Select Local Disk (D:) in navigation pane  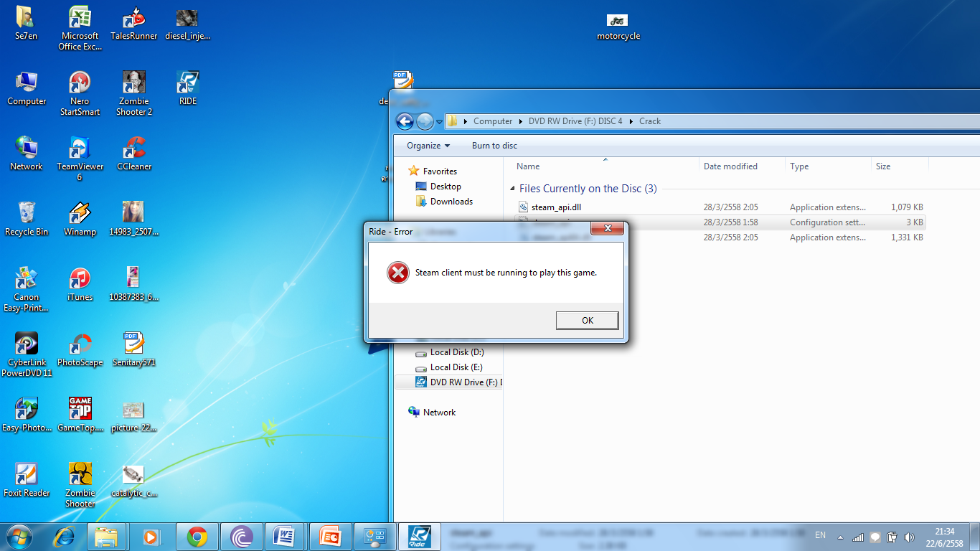[x=456, y=352]
